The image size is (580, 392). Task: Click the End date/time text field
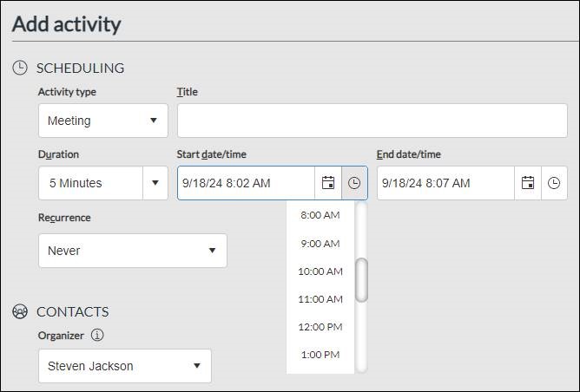446,183
